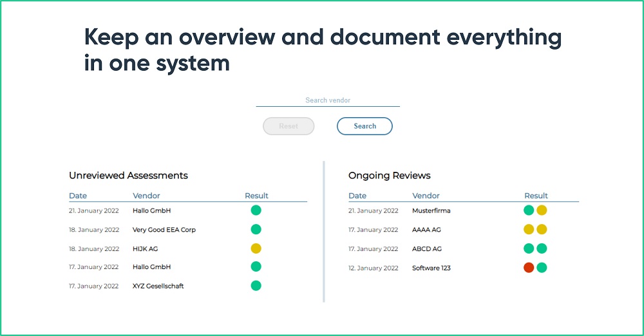644x336 pixels.
Task: Sort Unreviewed Assessments by Date column header
Action: 78,196
